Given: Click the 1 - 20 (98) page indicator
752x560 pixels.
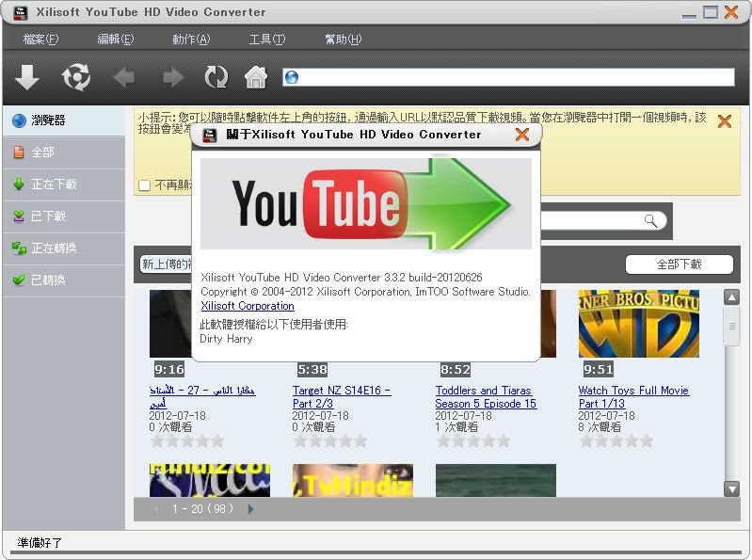Looking at the screenshot, I should click(202, 508).
